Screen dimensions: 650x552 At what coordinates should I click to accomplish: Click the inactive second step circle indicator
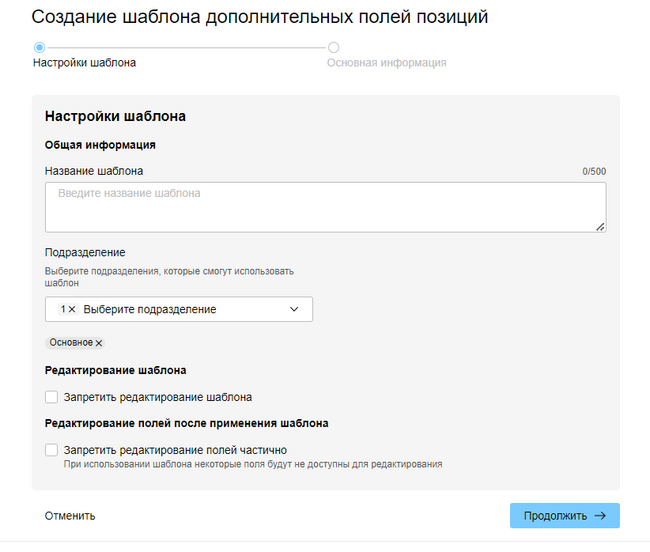(x=333, y=47)
